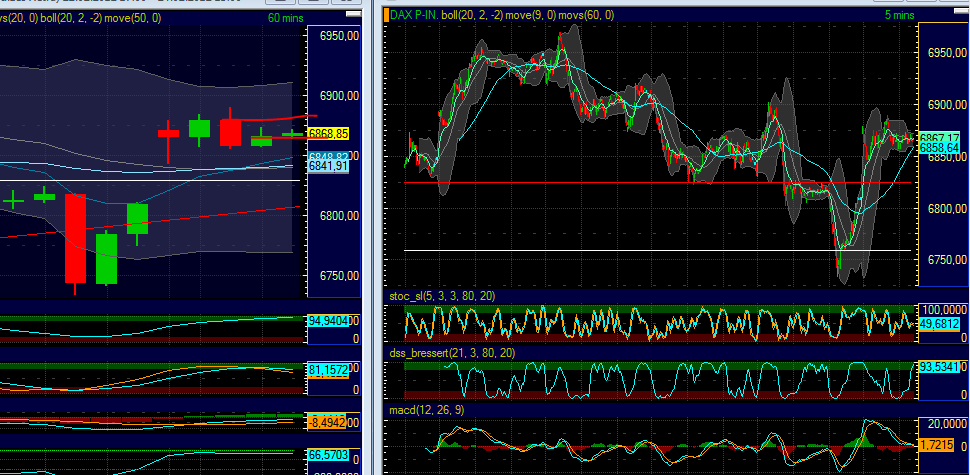
Task: Click 6950,00 on the 60 mins price axis
Action: click(340, 36)
